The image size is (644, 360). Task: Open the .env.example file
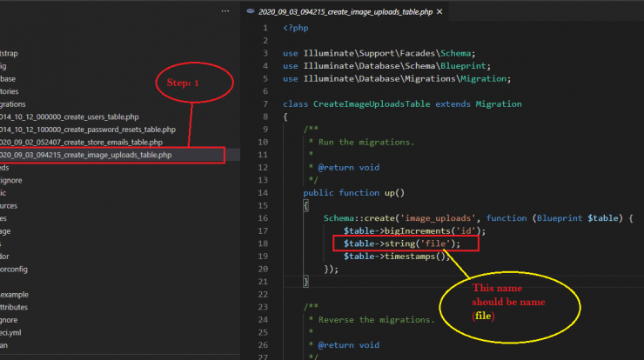[15, 295]
